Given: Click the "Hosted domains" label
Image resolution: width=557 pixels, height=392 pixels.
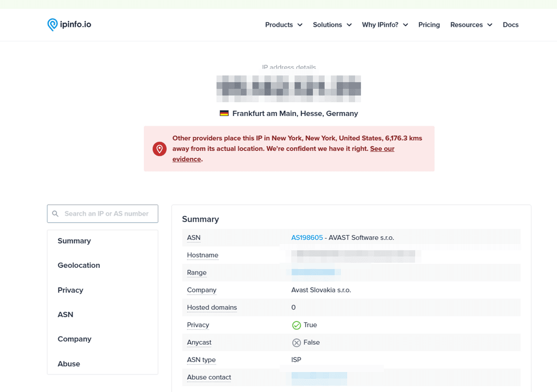Looking at the screenshot, I should [212, 308].
